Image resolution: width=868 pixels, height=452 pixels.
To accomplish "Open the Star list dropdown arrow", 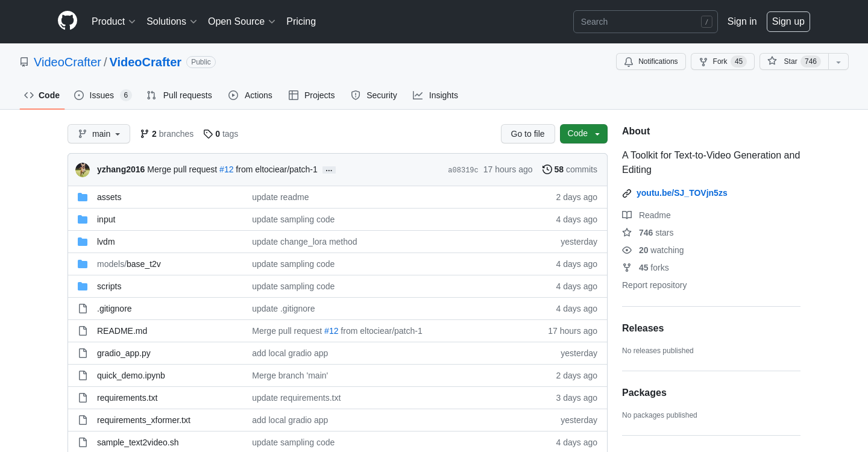I will tap(838, 61).
